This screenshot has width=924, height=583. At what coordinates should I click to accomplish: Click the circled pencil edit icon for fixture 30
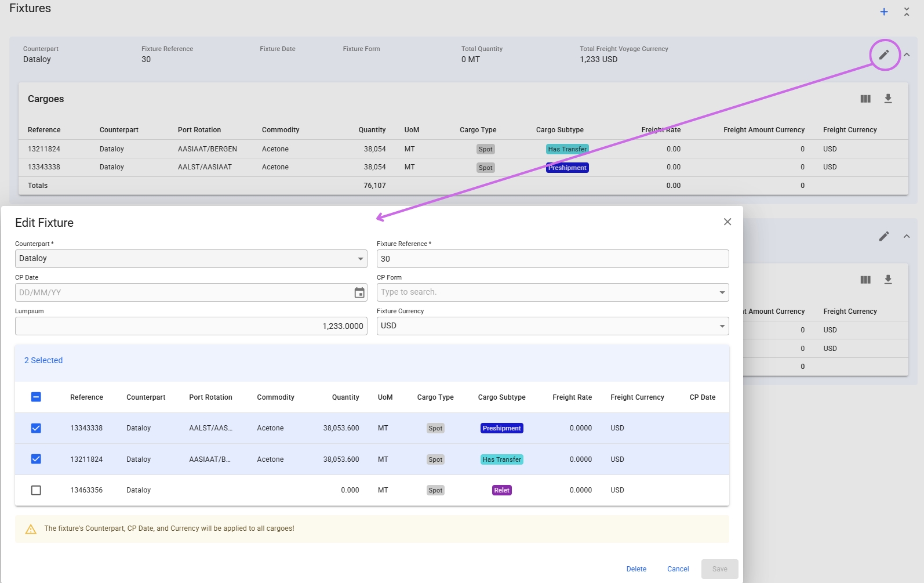tap(884, 55)
